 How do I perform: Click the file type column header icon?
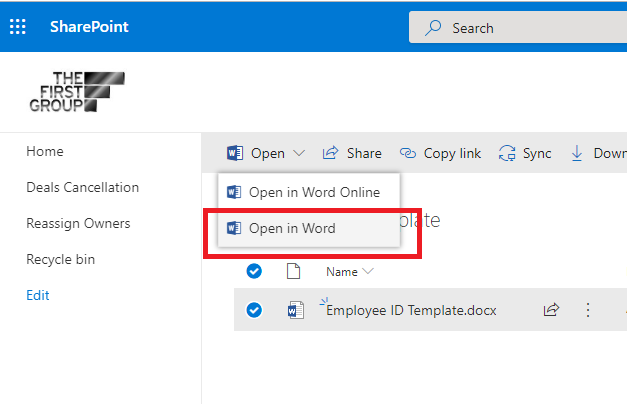294,271
